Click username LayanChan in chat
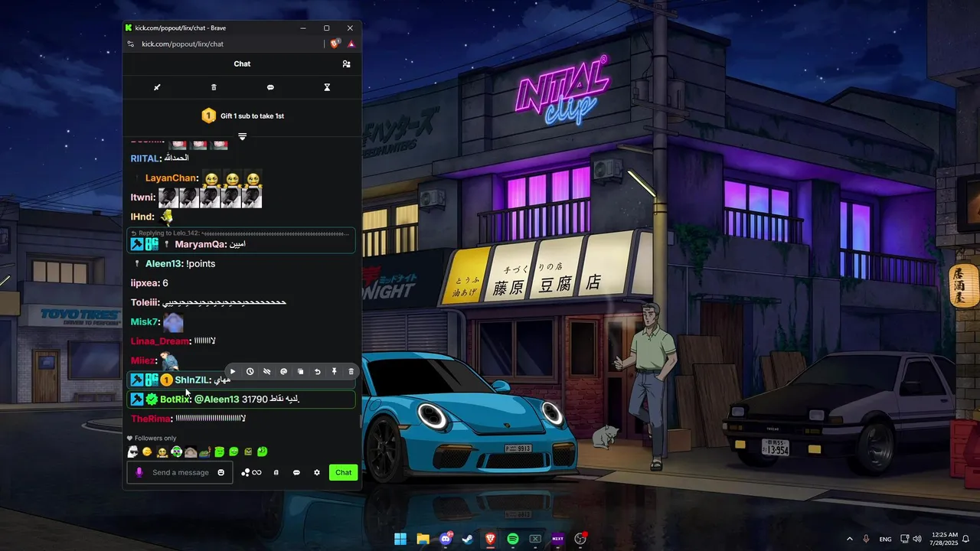The width and height of the screenshot is (980, 551). [x=171, y=178]
